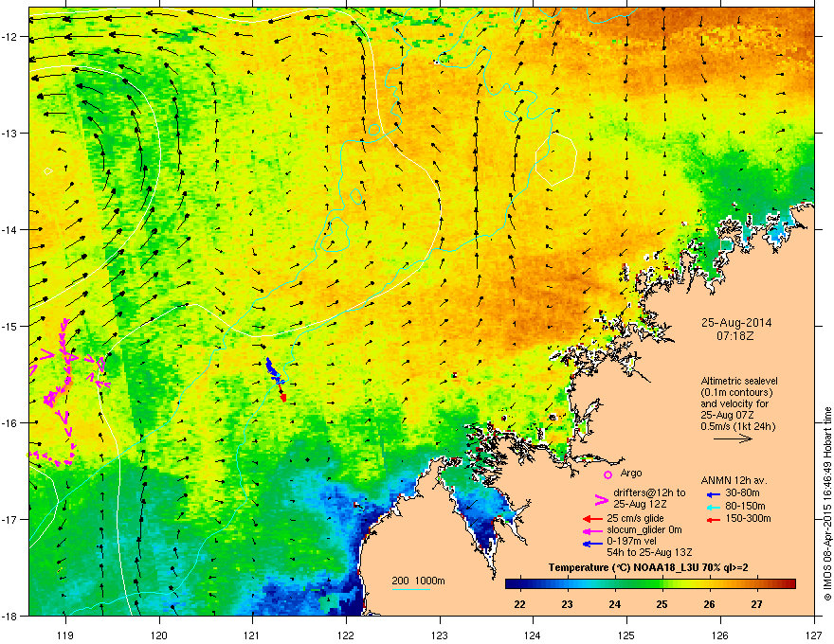Click the green colorbar section above 24

click(615, 584)
